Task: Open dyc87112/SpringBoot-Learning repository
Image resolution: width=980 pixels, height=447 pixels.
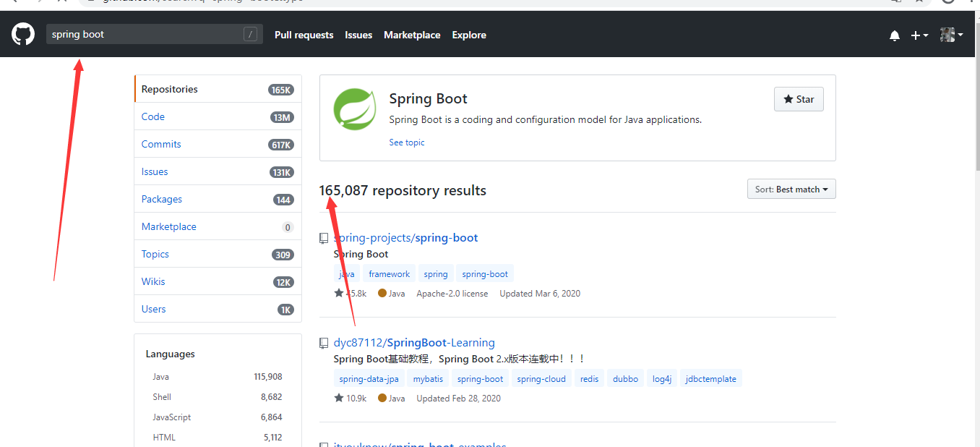Action: tap(414, 342)
